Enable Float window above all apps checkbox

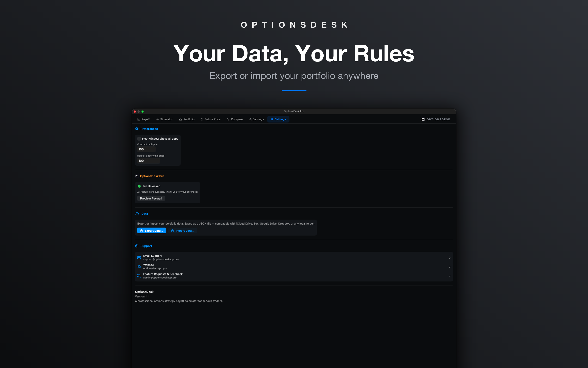[139, 139]
